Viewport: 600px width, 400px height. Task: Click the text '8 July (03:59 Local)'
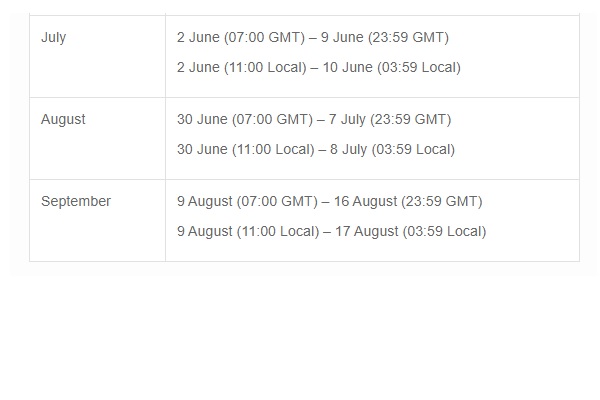[x=392, y=149]
